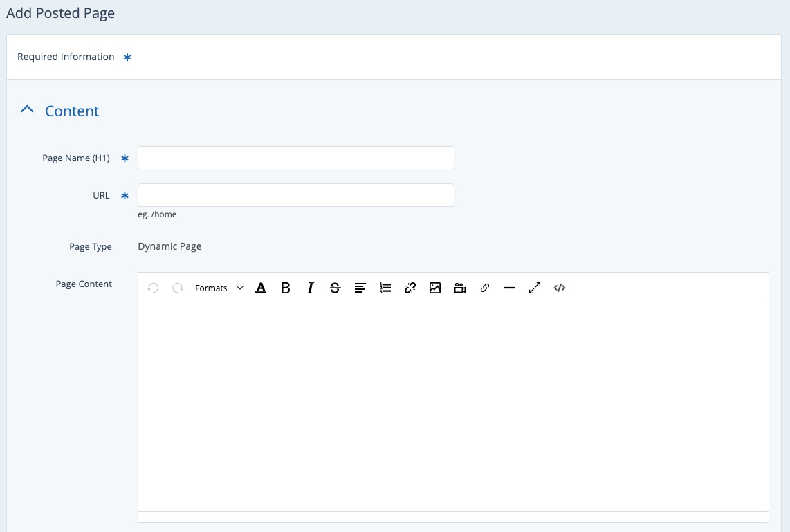Insert a numbered list
The image size is (790, 532).
(385, 288)
